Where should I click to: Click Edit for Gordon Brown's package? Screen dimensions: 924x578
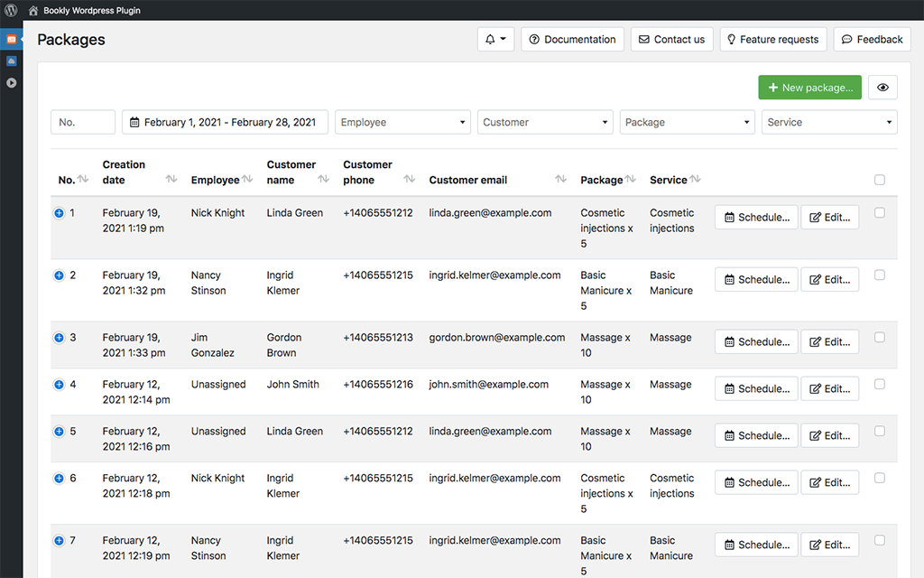(830, 342)
